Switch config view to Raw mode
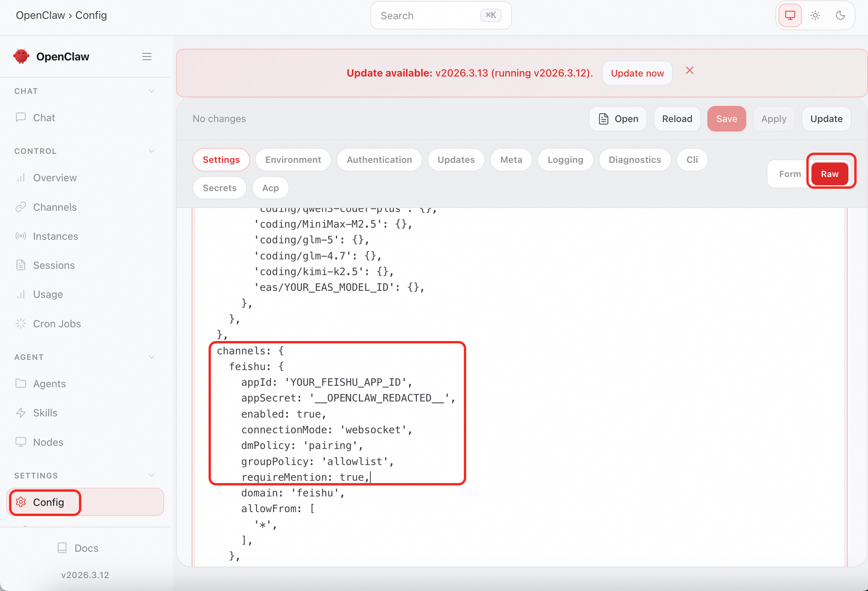 [x=830, y=174]
